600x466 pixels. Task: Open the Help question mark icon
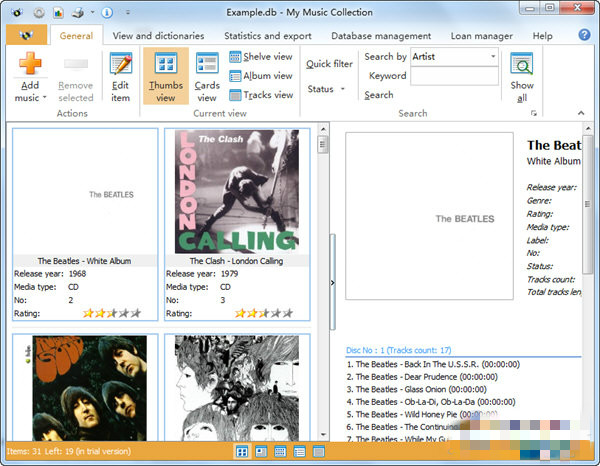[584, 35]
